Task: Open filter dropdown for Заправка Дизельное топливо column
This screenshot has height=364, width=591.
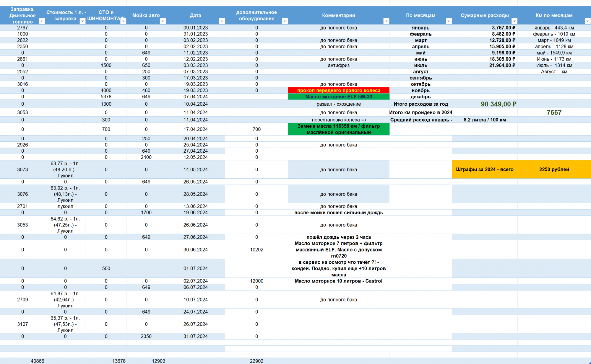Action: pos(42,21)
